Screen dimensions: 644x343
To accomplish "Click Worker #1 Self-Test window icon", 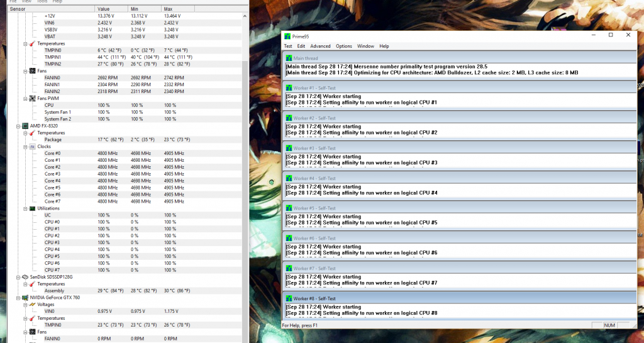I will tap(289, 88).
